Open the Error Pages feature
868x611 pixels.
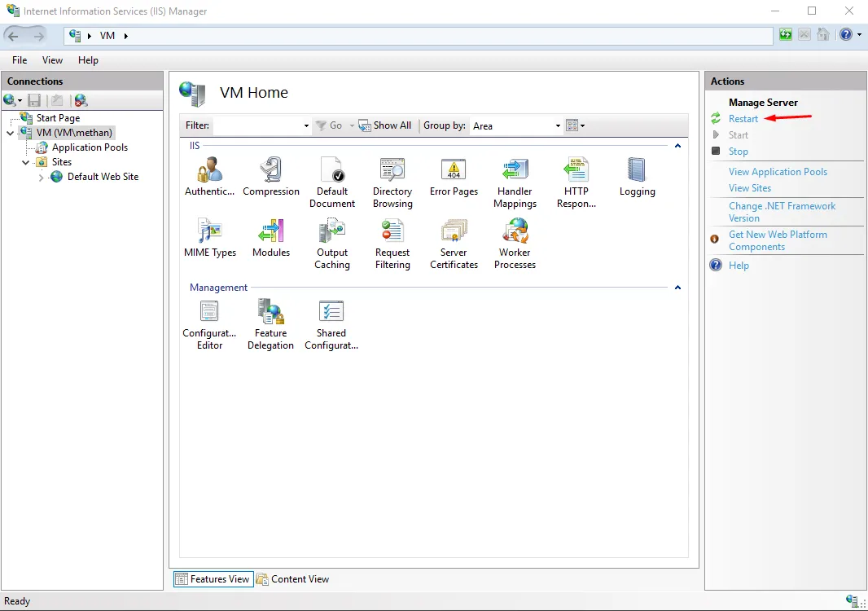[x=454, y=171]
